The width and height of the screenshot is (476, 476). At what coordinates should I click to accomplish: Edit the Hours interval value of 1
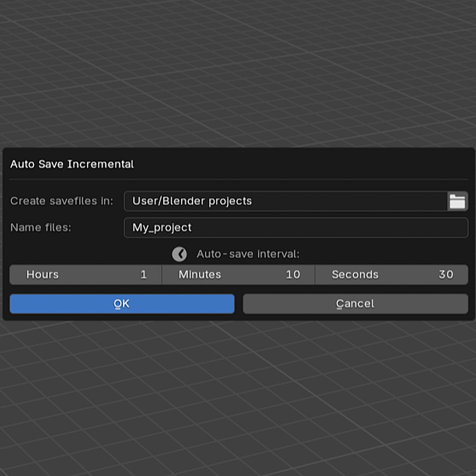click(85, 274)
